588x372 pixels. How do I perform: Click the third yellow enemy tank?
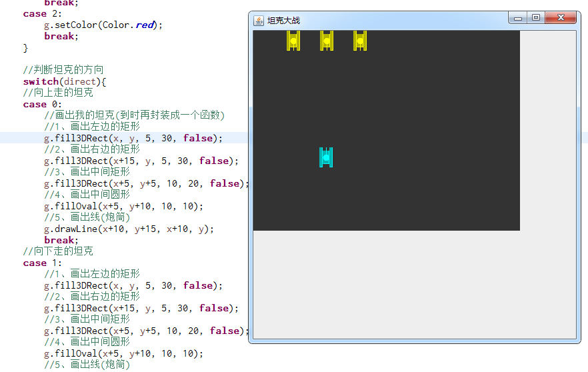tap(360, 41)
